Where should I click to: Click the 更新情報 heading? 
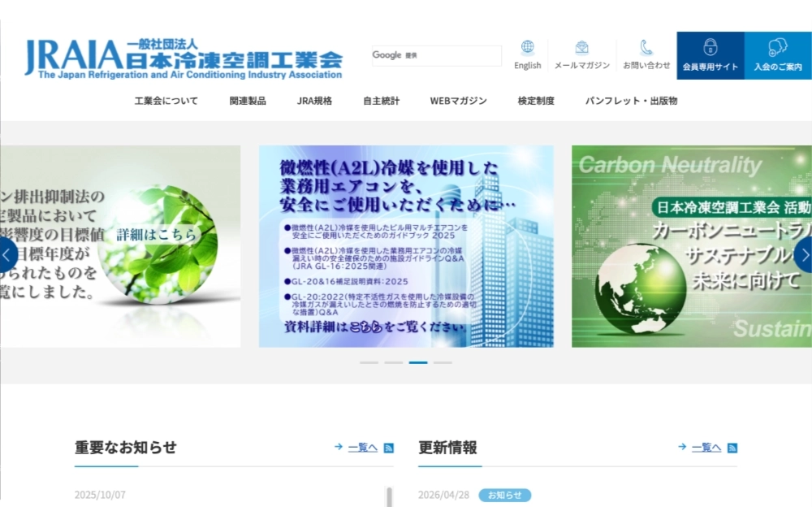447,448
